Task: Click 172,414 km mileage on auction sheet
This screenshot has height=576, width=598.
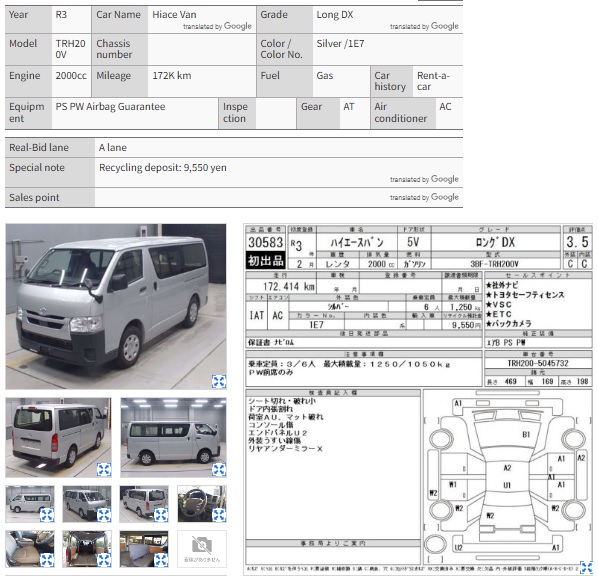Action: 289,286
